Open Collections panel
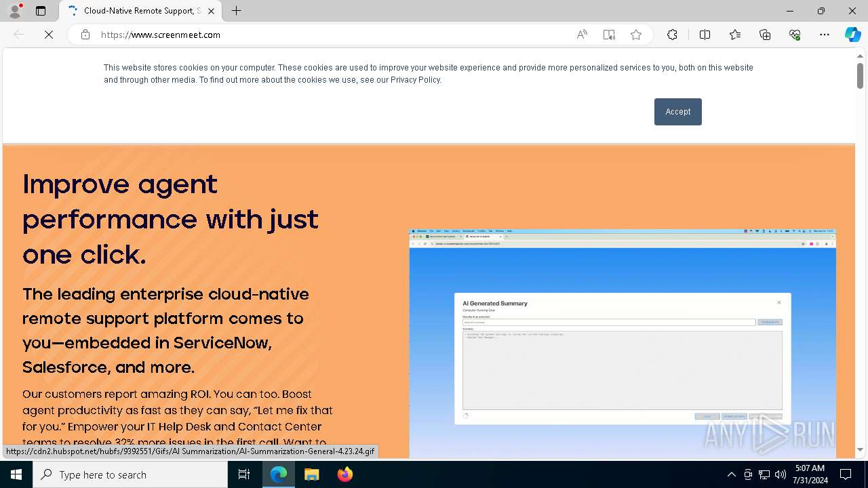This screenshot has width=868, height=488. pos(765,35)
